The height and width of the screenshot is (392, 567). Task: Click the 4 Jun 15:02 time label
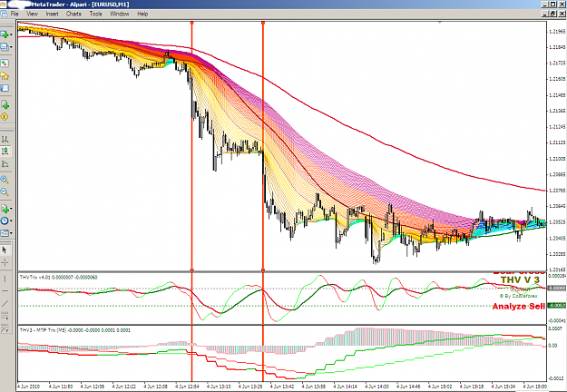pyautogui.click(x=441, y=387)
